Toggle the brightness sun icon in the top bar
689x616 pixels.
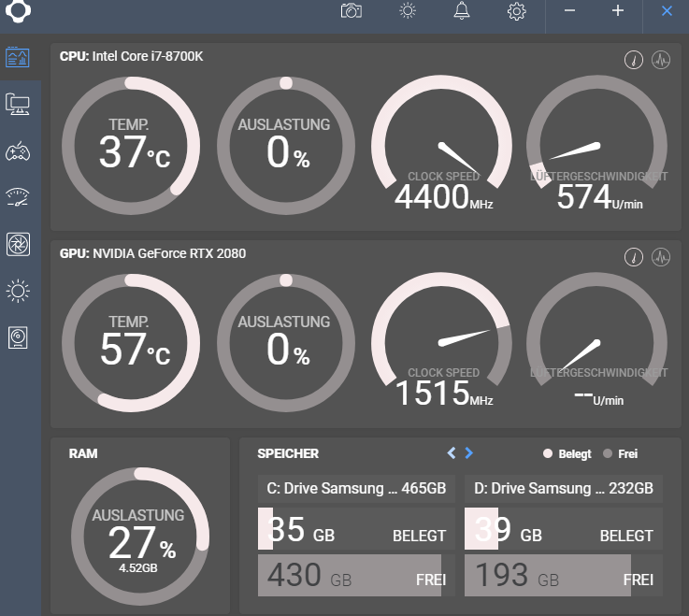click(408, 10)
